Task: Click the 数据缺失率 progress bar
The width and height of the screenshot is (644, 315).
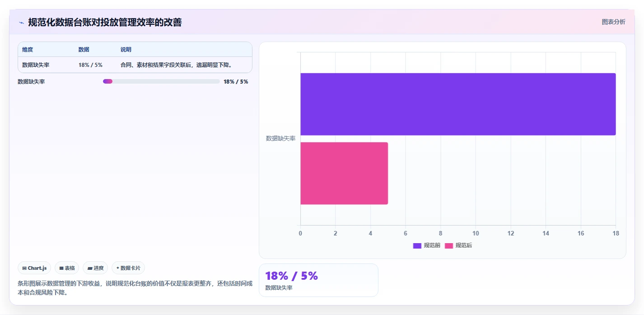Action: [161, 81]
